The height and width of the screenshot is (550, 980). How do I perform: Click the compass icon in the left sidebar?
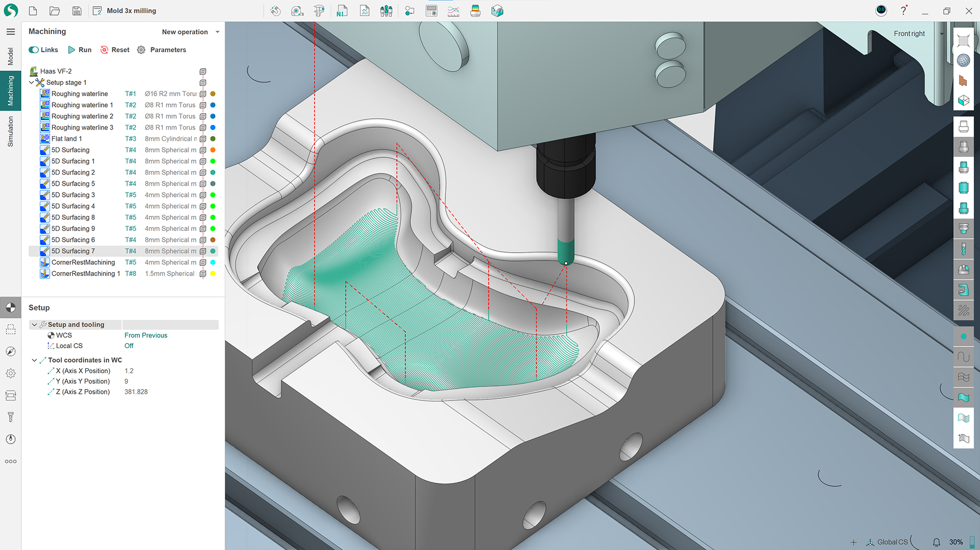(x=11, y=351)
